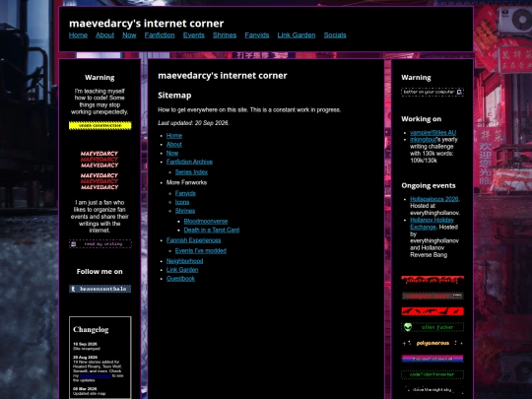Open the Series Index link
This screenshot has width=532, height=399.
point(191,172)
